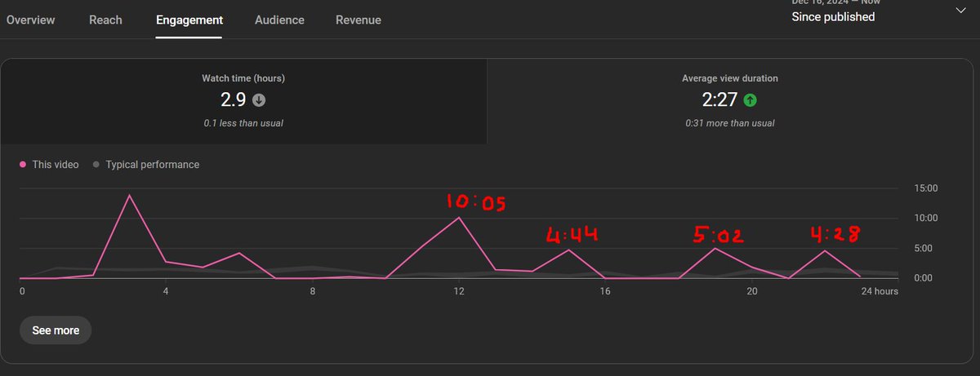Expand the date range dropdown arrow

pos(960,10)
